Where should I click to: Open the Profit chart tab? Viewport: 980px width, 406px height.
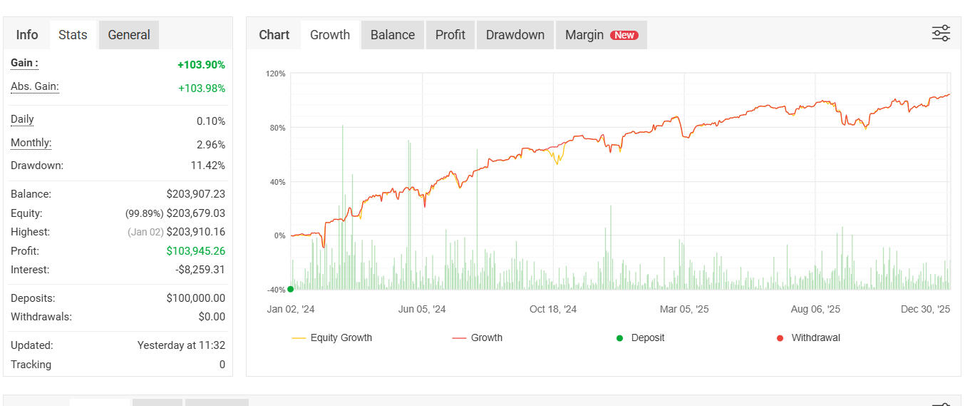[450, 35]
